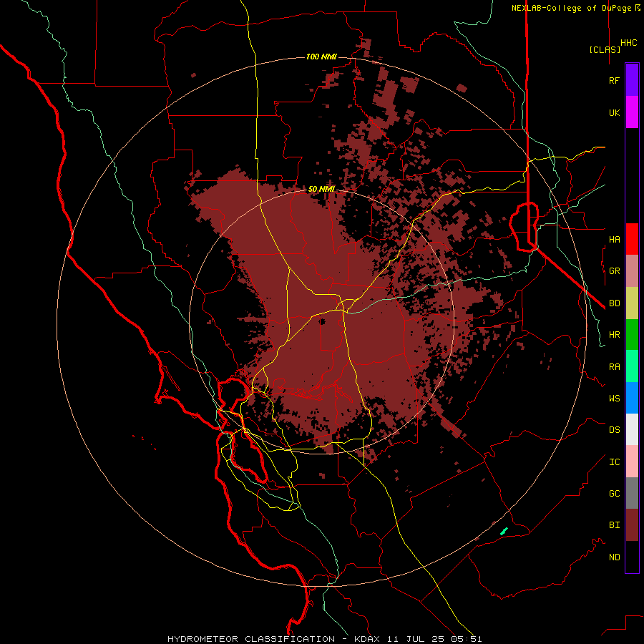This screenshot has height=644, width=644.
Task: Click the small green RA echo on map
Action: [x=504, y=531]
